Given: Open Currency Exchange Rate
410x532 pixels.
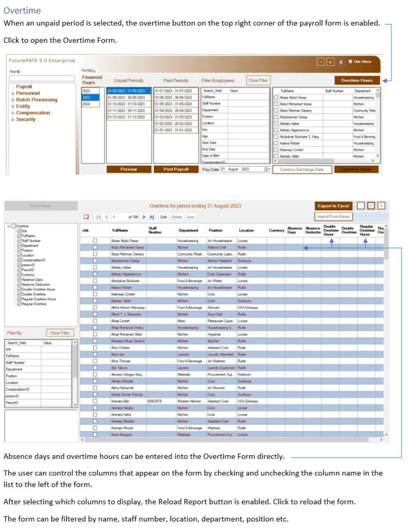Looking at the screenshot, I should tap(302, 170).
